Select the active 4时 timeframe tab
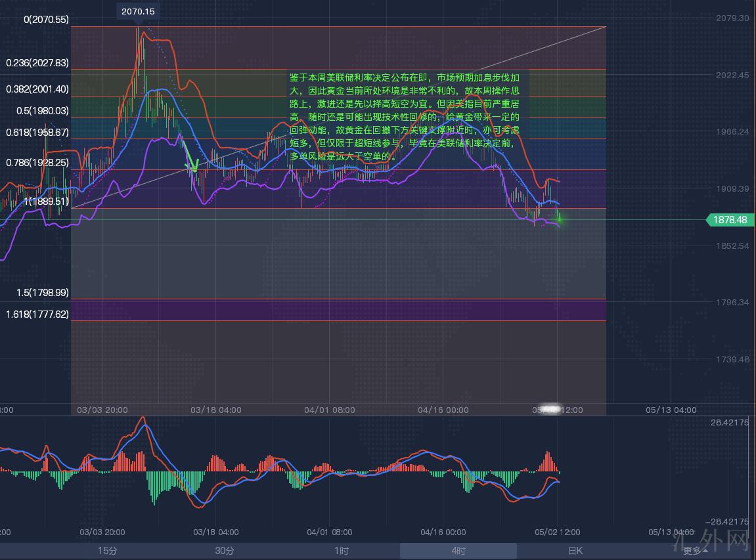 pyautogui.click(x=458, y=551)
